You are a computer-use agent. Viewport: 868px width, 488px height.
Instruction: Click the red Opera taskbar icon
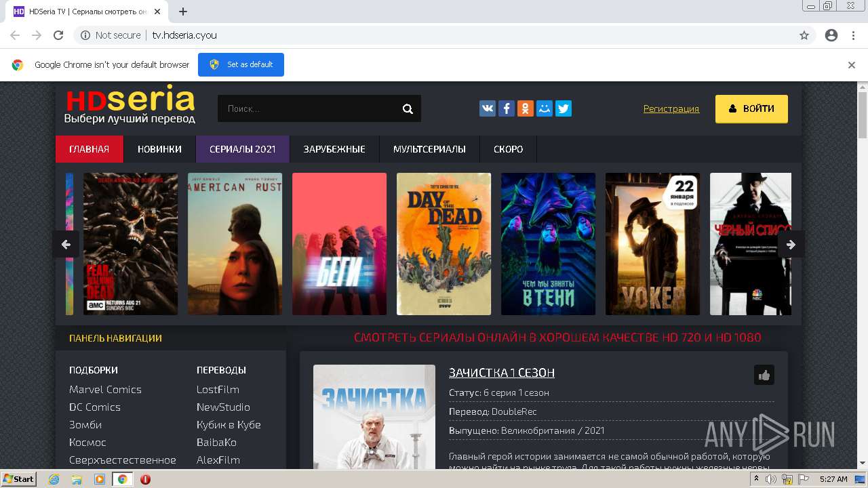pyautogui.click(x=145, y=479)
